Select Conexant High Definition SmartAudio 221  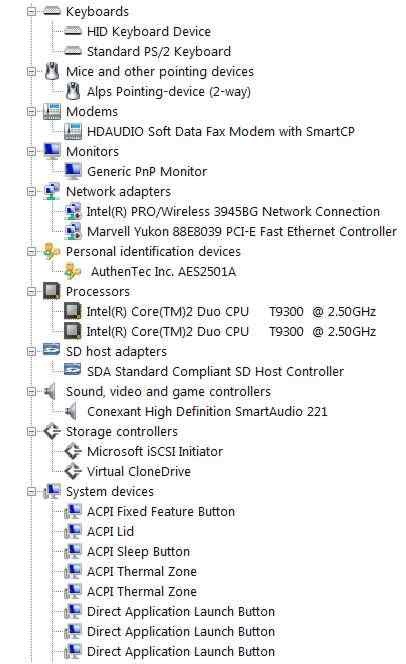207,411
